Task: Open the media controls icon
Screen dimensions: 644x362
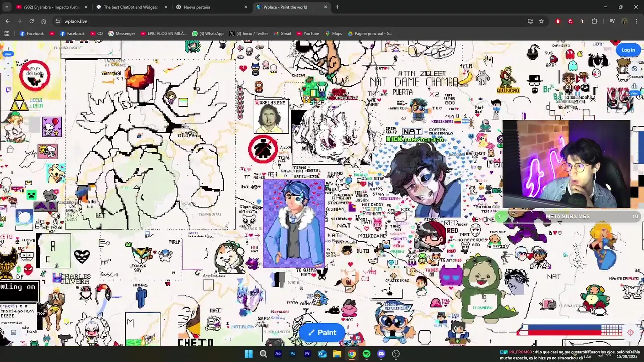Action: pyautogui.click(x=612, y=21)
